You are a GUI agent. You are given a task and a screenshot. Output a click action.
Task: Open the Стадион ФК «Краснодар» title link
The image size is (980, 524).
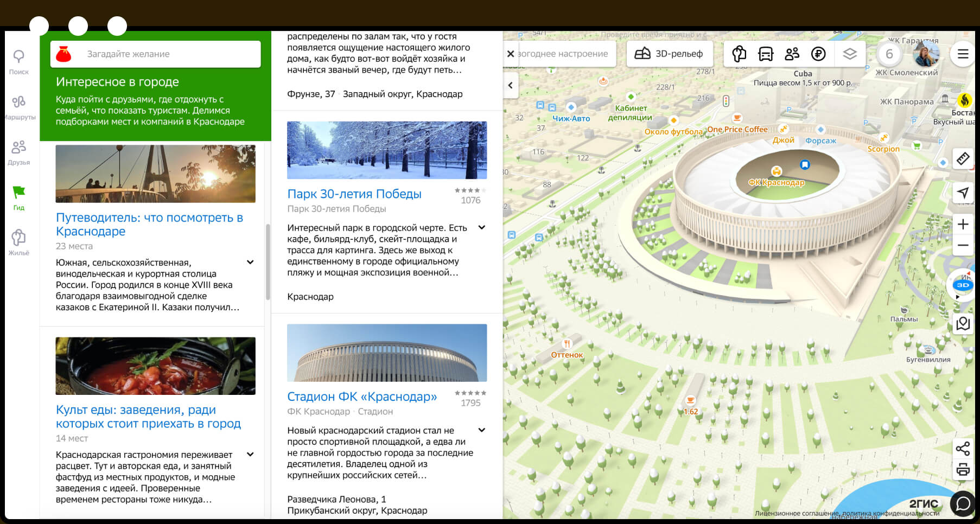[x=362, y=397]
